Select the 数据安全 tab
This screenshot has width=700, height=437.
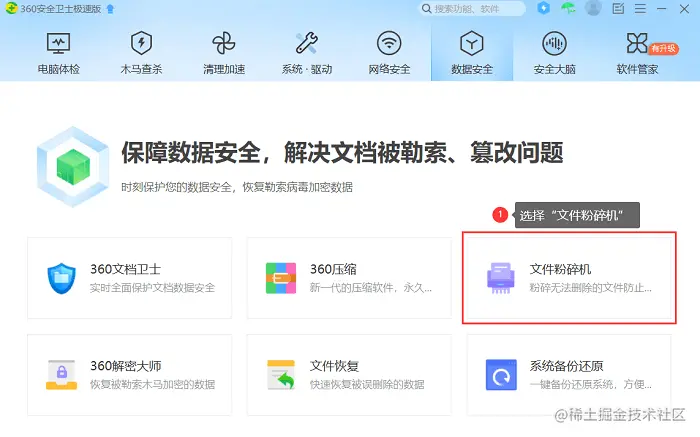point(472,53)
